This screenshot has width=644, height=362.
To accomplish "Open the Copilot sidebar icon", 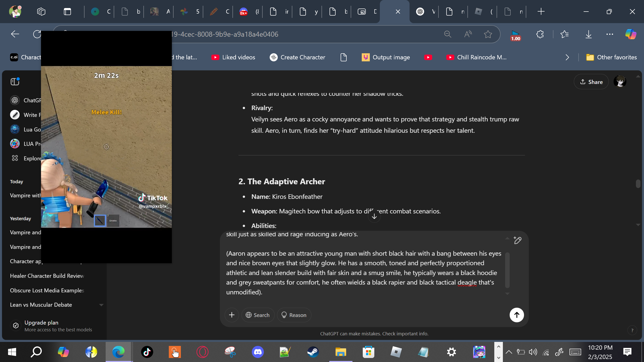I will [631, 34].
